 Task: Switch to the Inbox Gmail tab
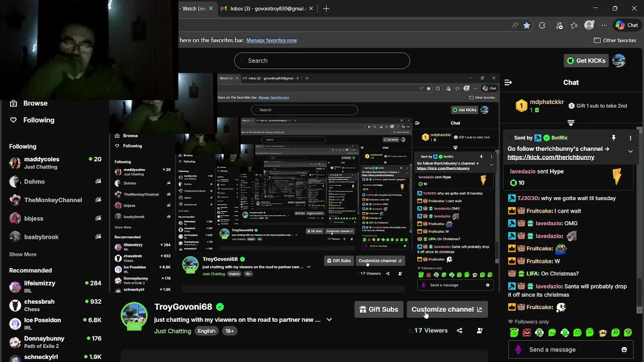(x=267, y=9)
